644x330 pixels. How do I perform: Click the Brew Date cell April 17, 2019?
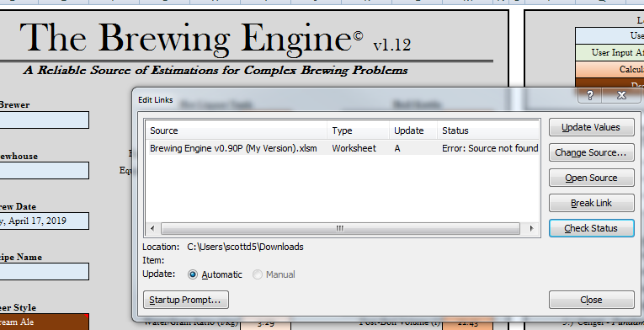point(44,221)
